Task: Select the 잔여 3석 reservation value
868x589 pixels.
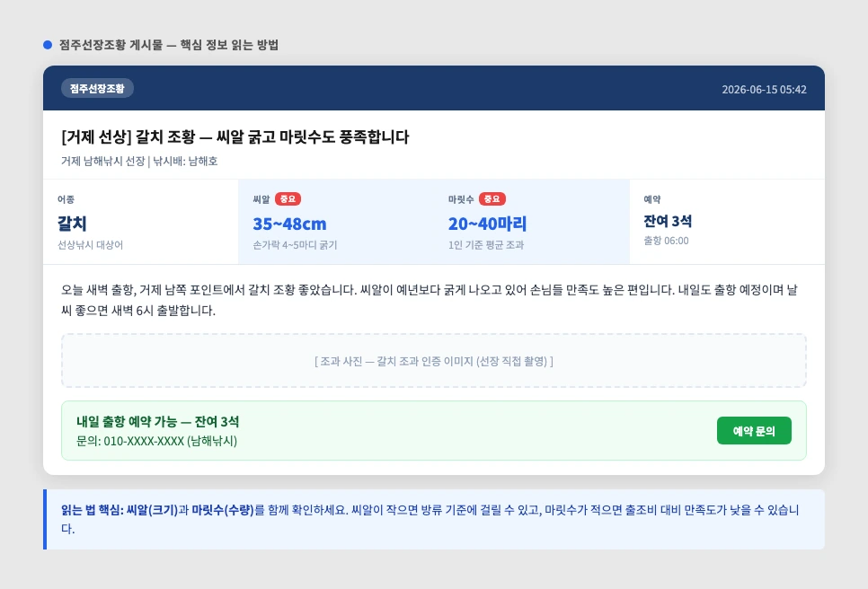Action: coord(668,221)
